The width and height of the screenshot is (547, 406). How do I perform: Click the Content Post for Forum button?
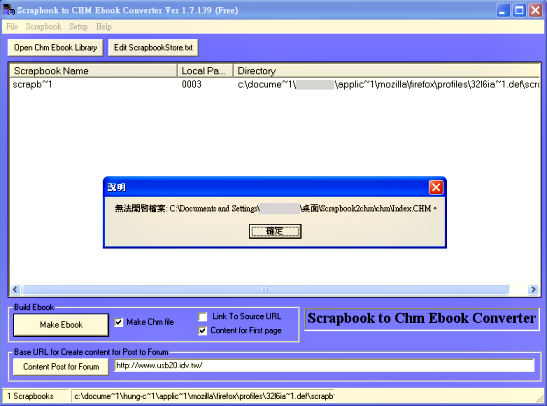point(61,367)
